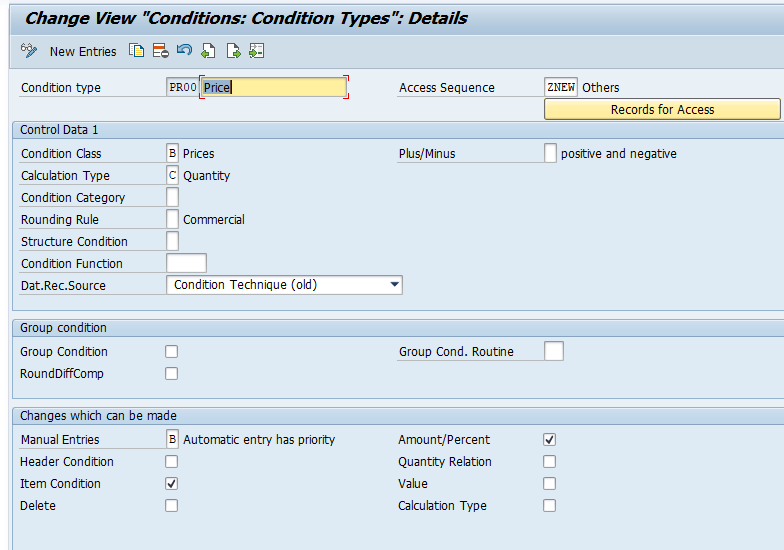Image resolution: width=784 pixels, height=550 pixels.
Task: Click the Display/Change toggle glasses-pencil icon
Action: pyautogui.click(x=29, y=51)
